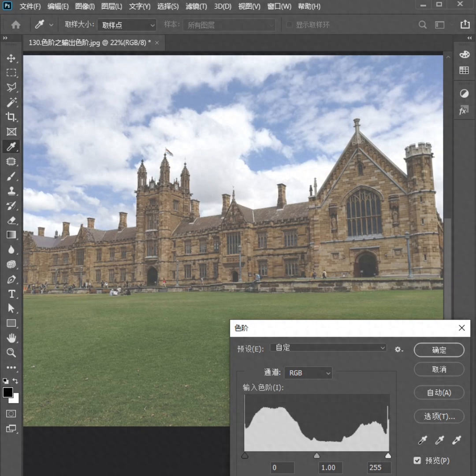
Task: Pick the white point eyedropper in Levels
Action: click(457, 440)
